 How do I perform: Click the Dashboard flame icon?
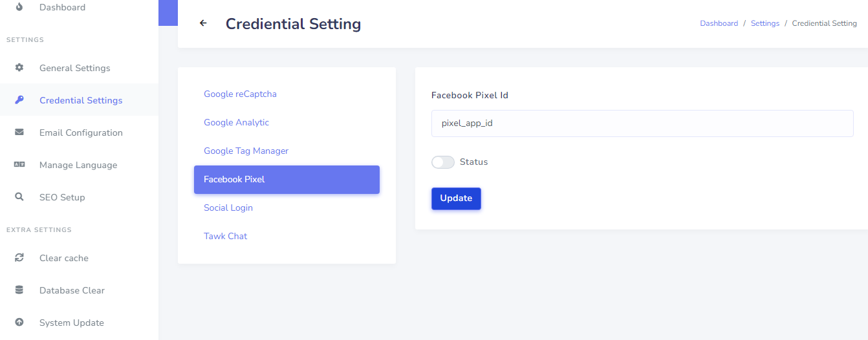(x=19, y=7)
